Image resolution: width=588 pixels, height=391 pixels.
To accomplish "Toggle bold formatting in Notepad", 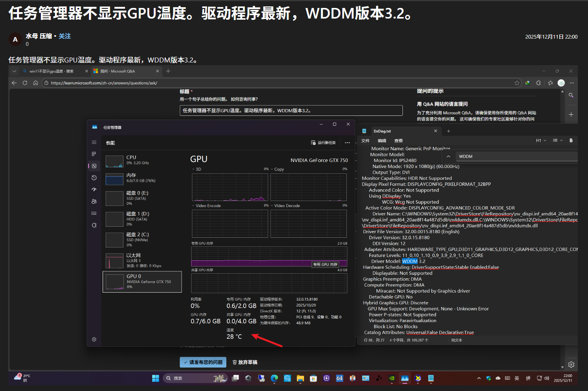I will [571, 140].
